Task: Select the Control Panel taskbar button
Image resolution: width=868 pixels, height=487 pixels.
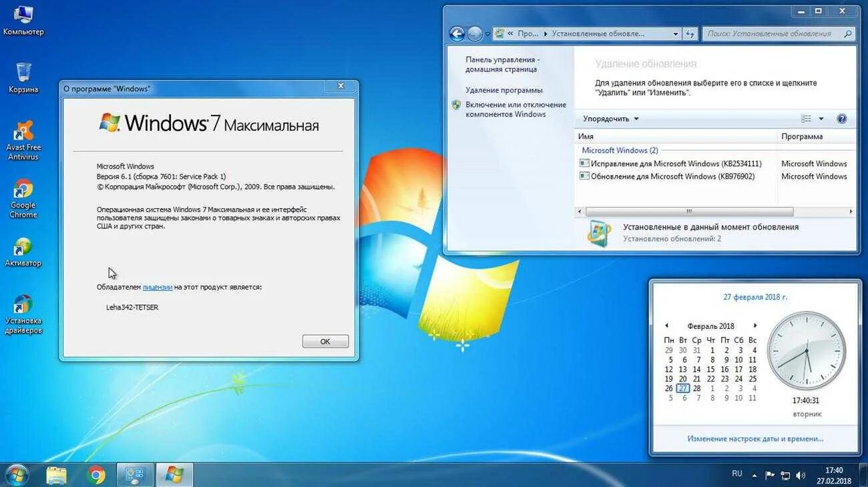Action: (x=136, y=475)
